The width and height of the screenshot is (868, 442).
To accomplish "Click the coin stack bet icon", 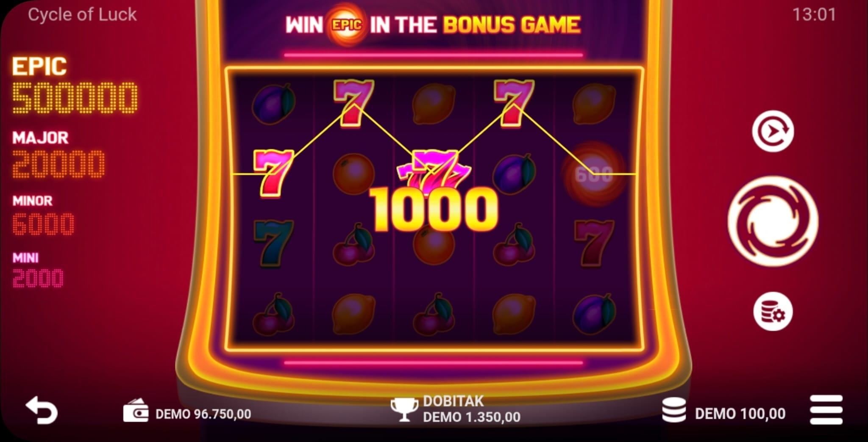I will [674, 410].
